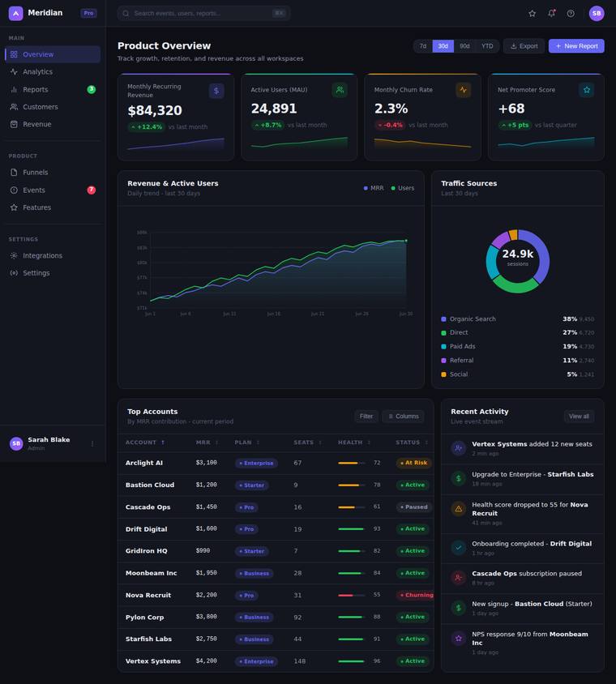Image resolution: width=616 pixels, height=684 pixels.
Task: Open Sarah Blake profile options menu
Action: click(92, 443)
